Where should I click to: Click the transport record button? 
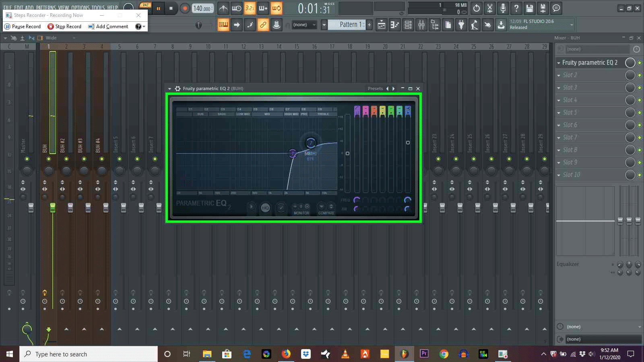[x=185, y=8]
